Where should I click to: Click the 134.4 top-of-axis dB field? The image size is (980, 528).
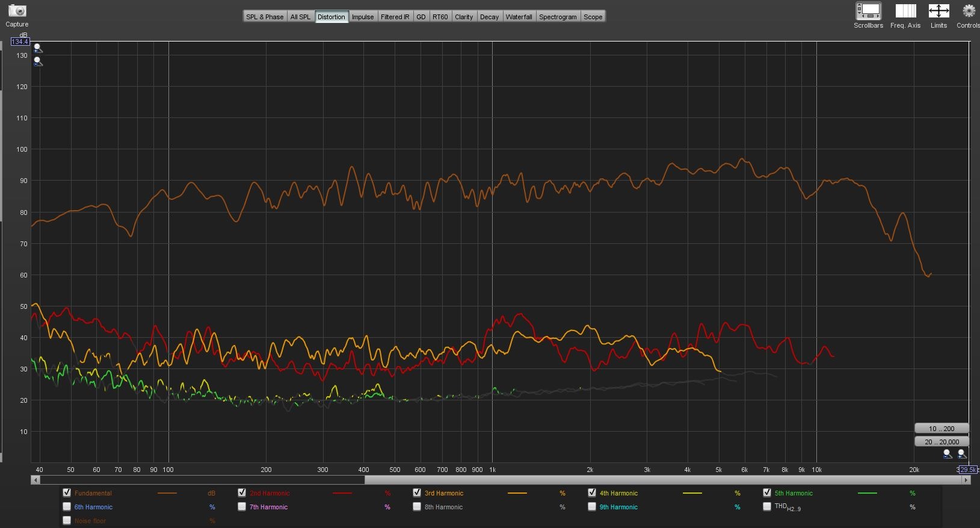[x=20, y=42]
